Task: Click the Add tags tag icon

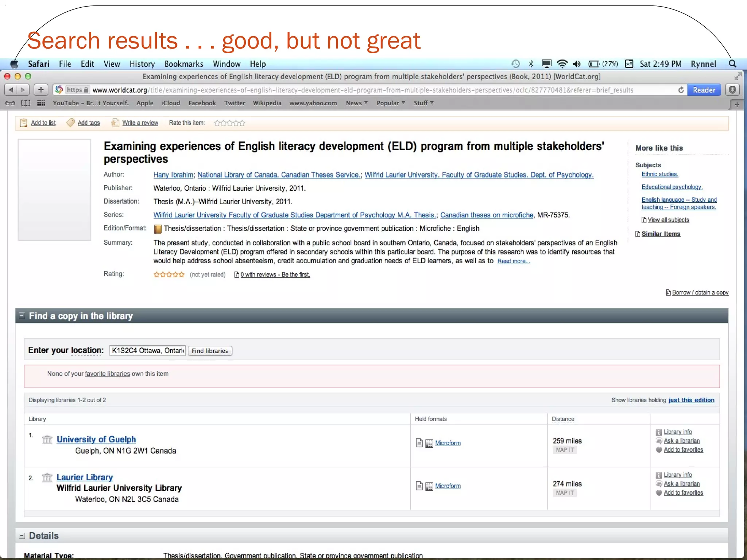Action: click(x=70, y=122)
